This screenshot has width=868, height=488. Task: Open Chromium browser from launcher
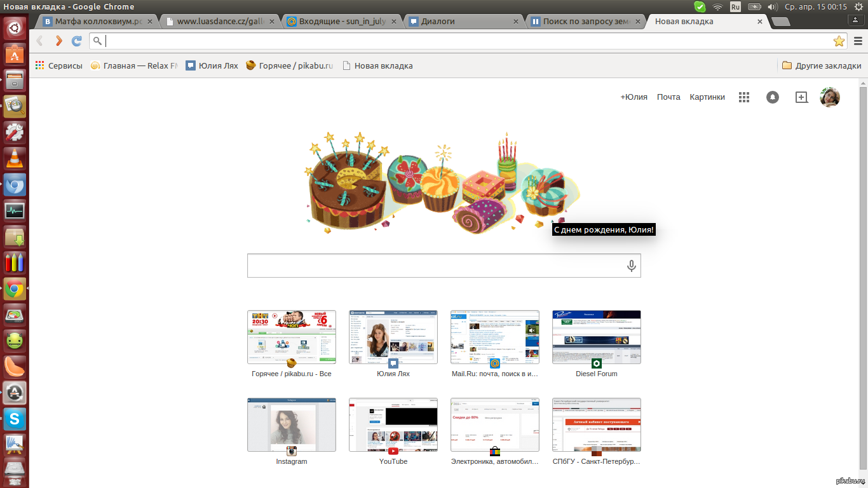coord(15,184)
